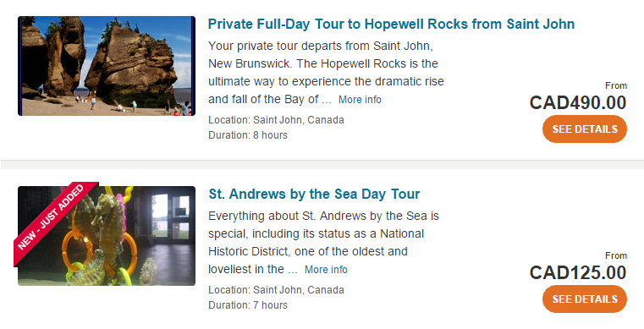Image resolution: width=644 pixels, height=329 pixels.
Task: Click 'Duration: 8 hours' label
Action: [x=248, y=135]
